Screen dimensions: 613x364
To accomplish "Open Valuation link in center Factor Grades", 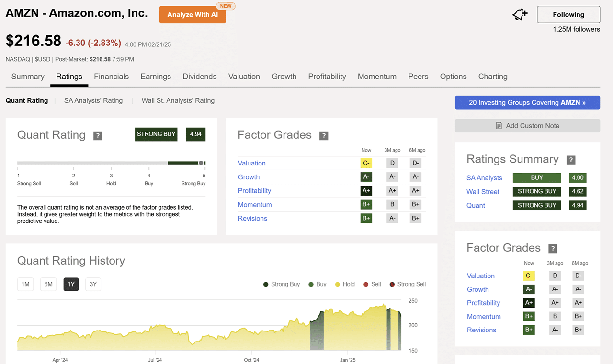I will tap(251, 163).
